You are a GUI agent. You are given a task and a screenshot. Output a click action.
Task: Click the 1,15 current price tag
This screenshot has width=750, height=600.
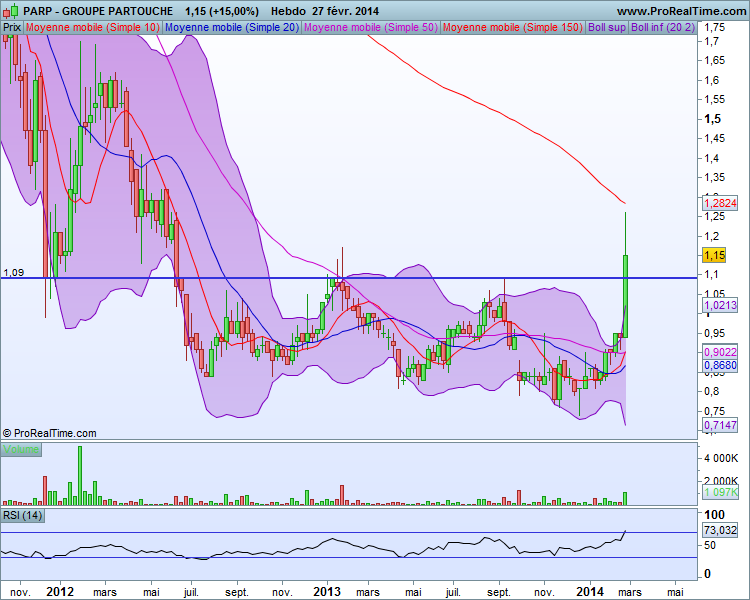[714, 255]
